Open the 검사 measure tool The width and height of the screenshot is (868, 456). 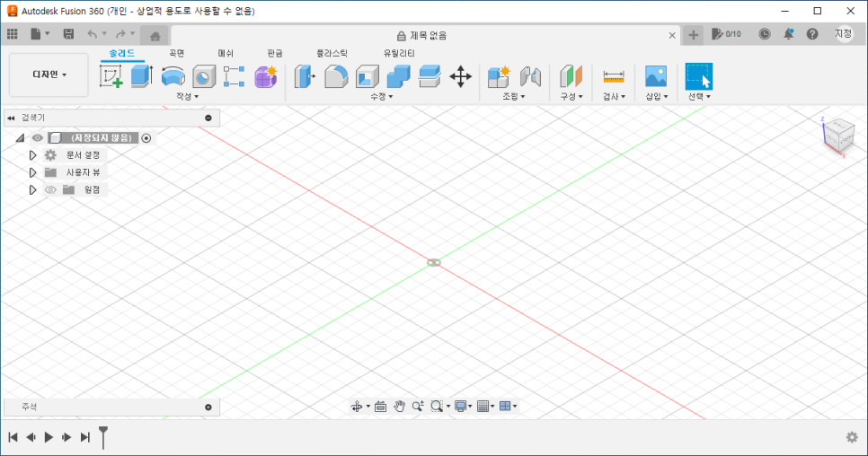tap(614, 76)
